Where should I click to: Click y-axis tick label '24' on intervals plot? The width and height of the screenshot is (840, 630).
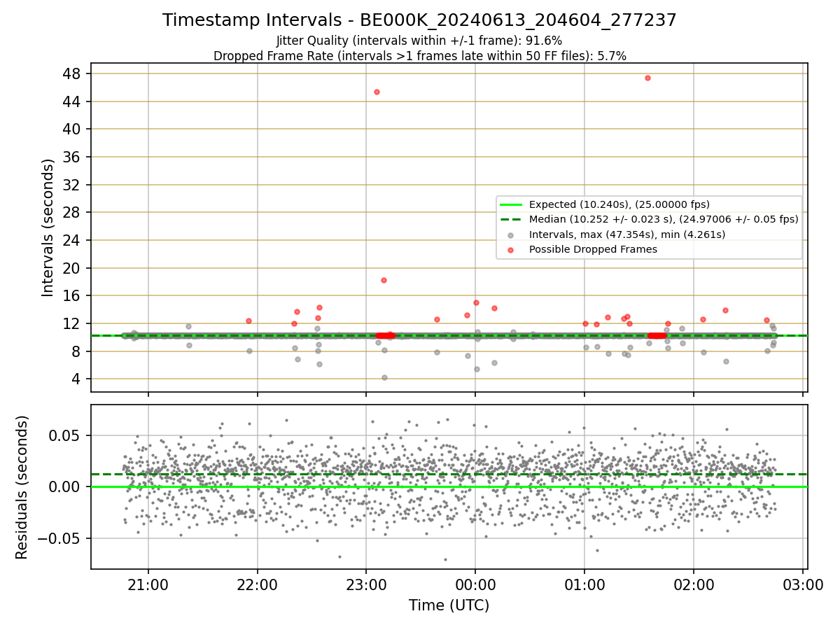(73, 240)
